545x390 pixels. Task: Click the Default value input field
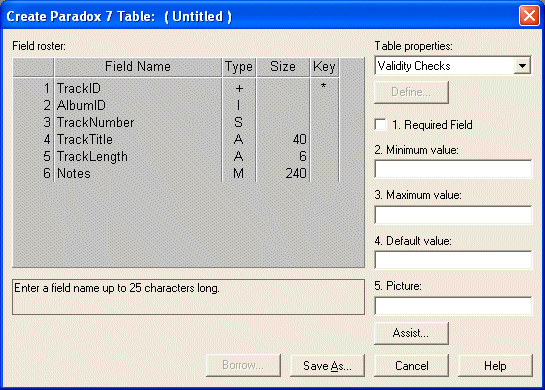point(453,260)
